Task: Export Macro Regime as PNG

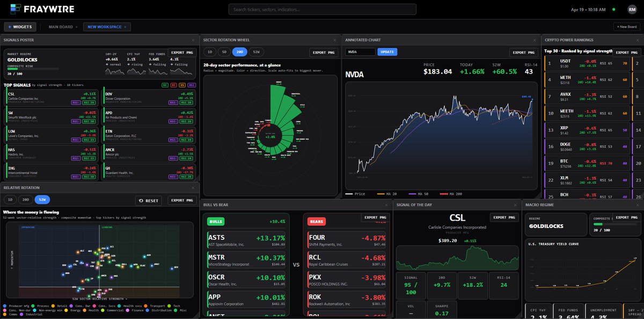Action: tap(626, 217)
